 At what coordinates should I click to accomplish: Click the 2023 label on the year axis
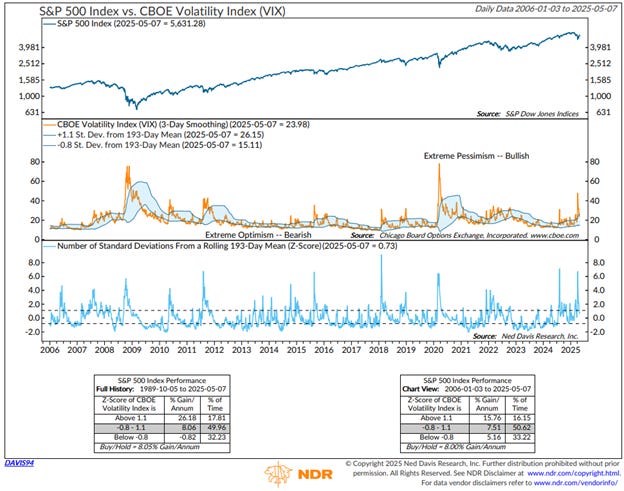click(x=516, y=350)
